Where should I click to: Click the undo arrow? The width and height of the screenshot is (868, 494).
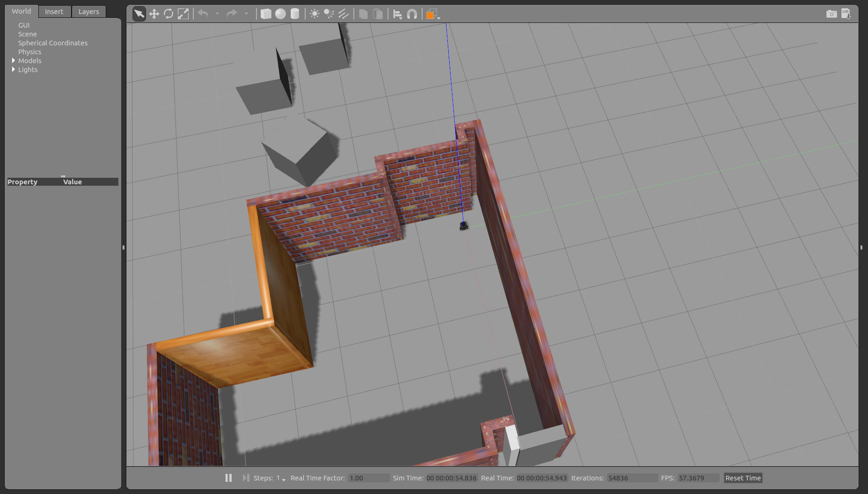203,14
